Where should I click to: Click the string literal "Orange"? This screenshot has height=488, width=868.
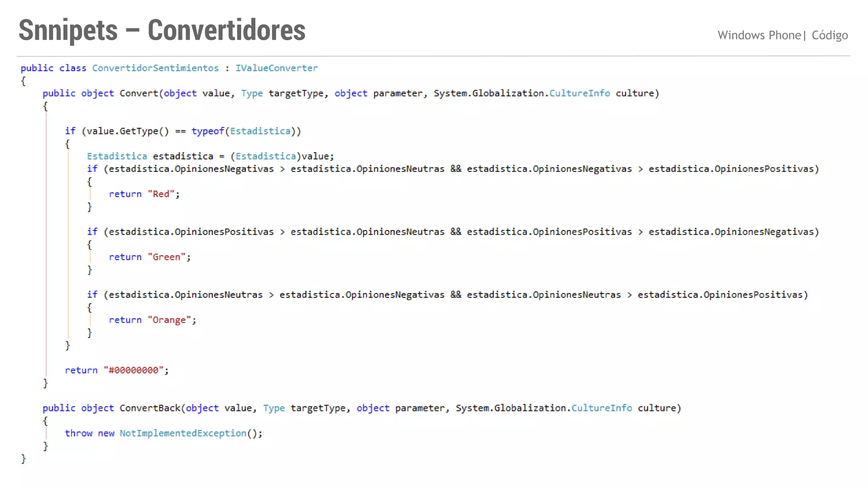170,320
